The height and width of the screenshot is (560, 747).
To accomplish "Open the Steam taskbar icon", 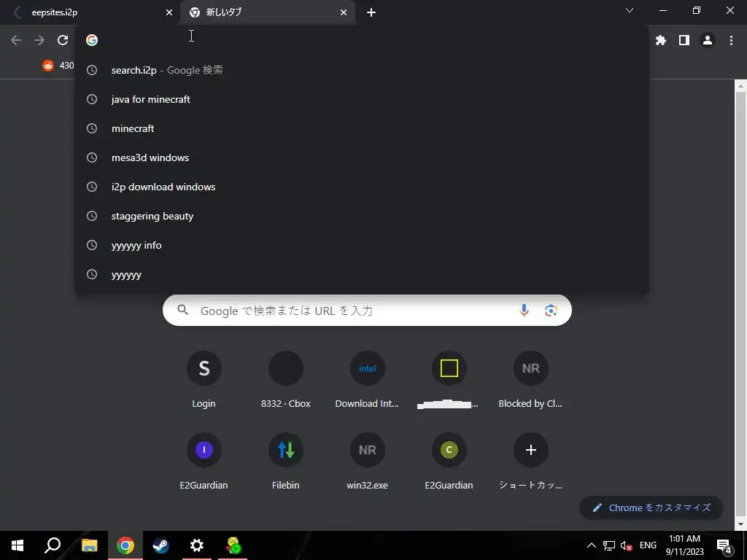I will [x=160, y=545].
